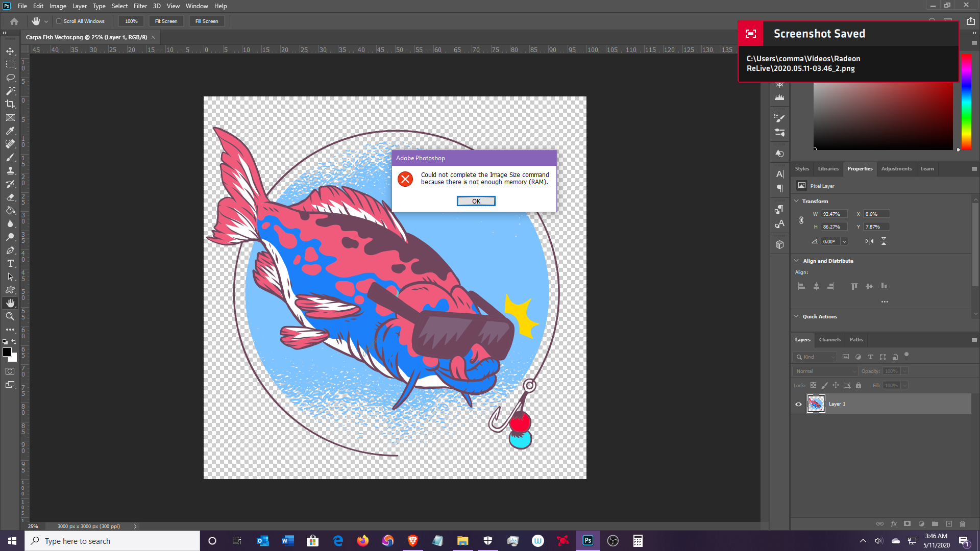
Task: Click the delete layer trash icon
Action: click(x=962, y=524)
